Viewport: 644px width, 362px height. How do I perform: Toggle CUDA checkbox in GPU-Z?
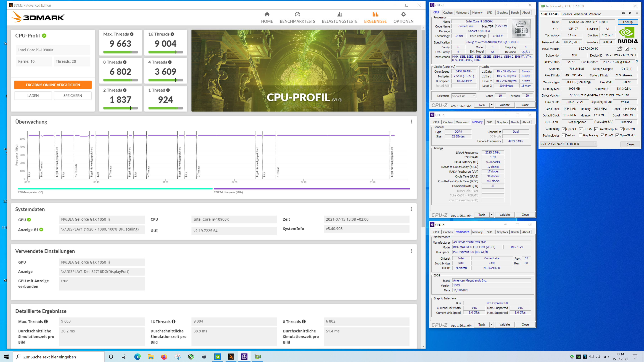[581, 129]
